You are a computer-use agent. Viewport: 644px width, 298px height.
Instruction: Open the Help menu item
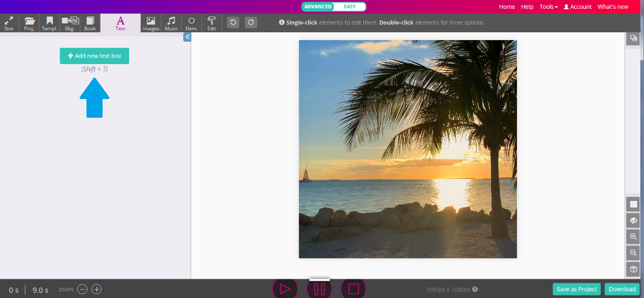[x=527, y=7]
